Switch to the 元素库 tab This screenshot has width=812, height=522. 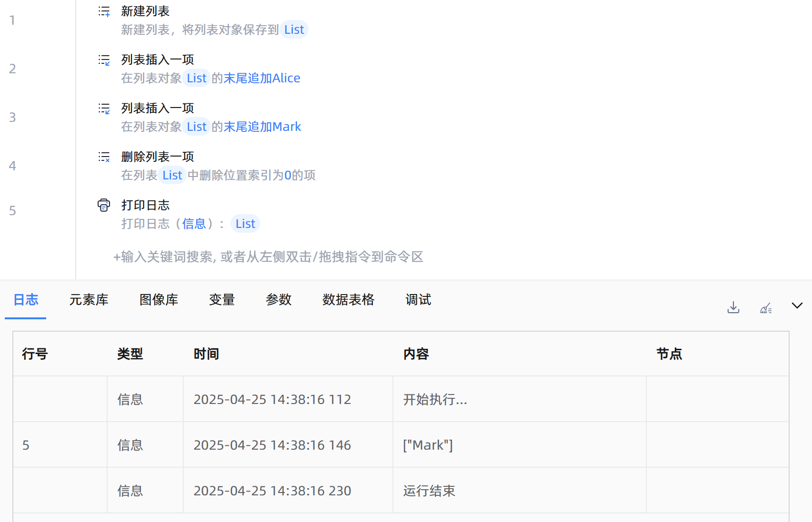89,300
